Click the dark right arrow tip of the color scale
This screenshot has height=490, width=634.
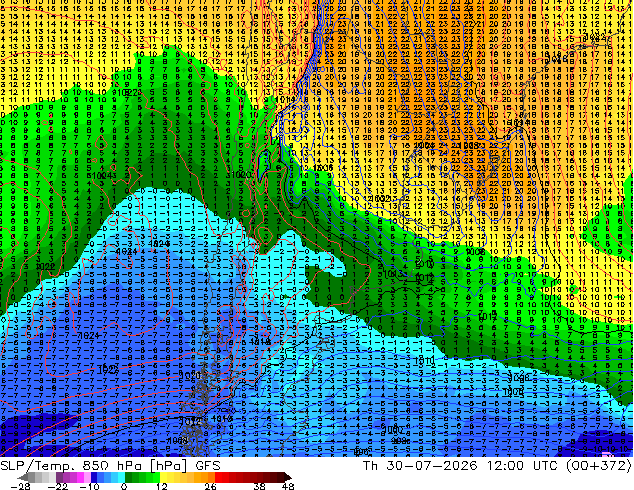coord(288,478)
